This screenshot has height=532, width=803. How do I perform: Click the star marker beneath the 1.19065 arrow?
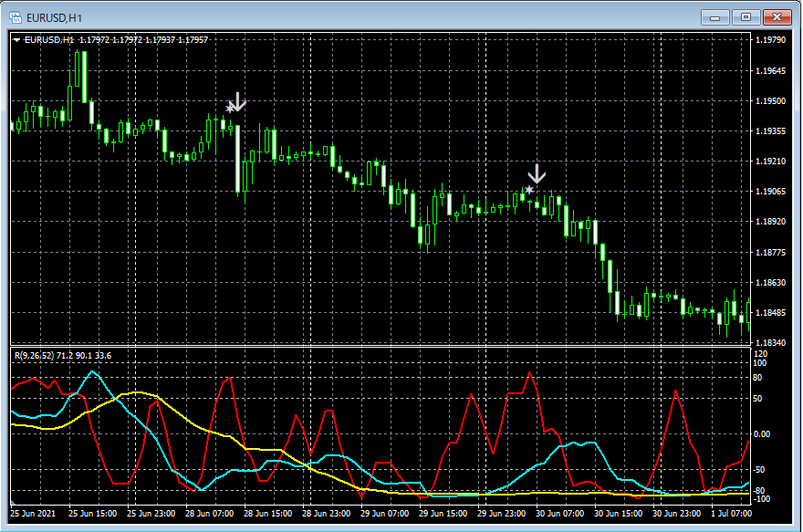(529, 190)
